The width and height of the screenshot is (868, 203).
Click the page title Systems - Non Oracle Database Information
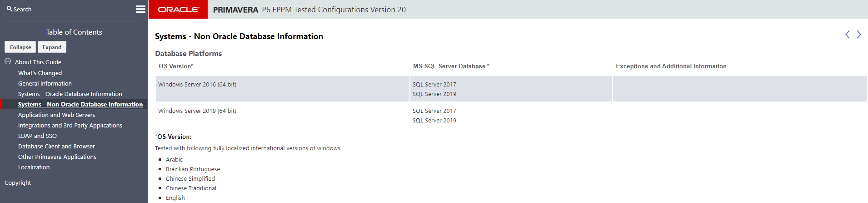pos(239,36)
